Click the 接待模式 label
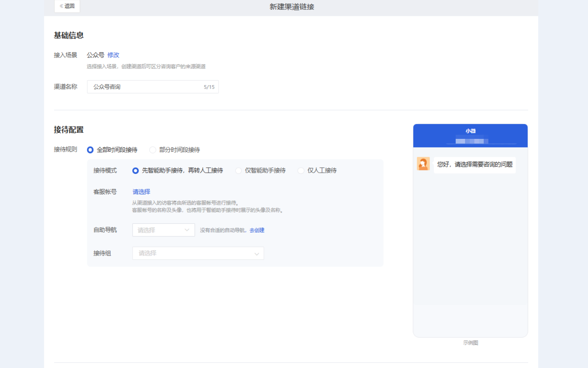 pyautogui.click(x=105, y=170)
